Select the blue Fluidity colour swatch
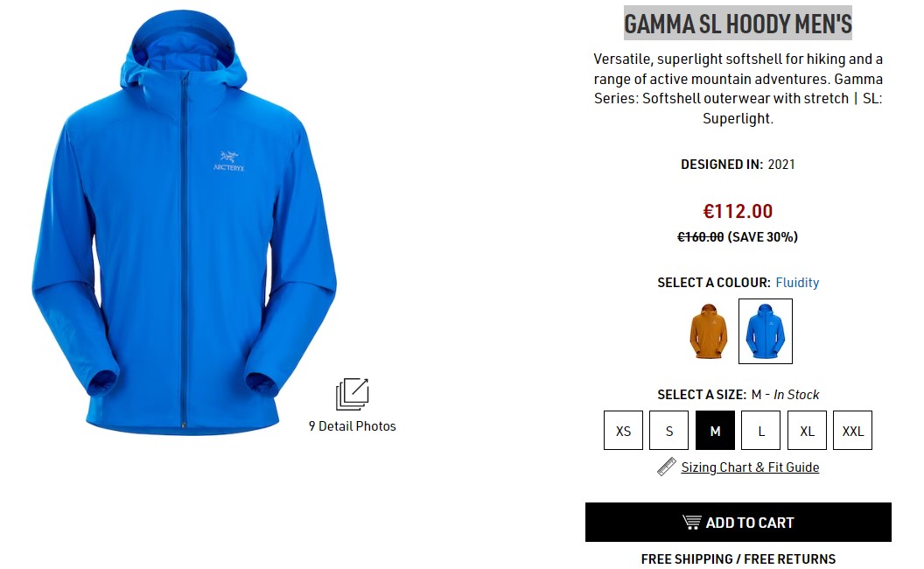 766,331
